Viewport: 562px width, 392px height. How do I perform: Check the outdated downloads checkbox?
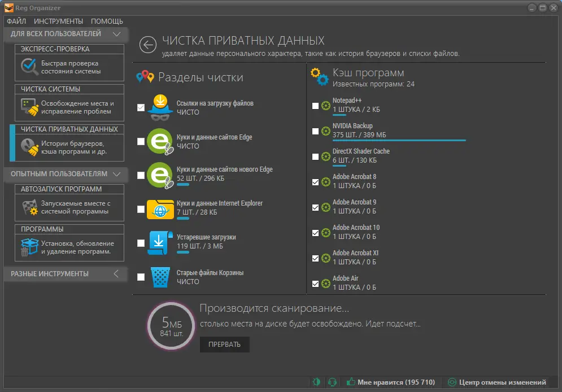click(x=141, y=243)
